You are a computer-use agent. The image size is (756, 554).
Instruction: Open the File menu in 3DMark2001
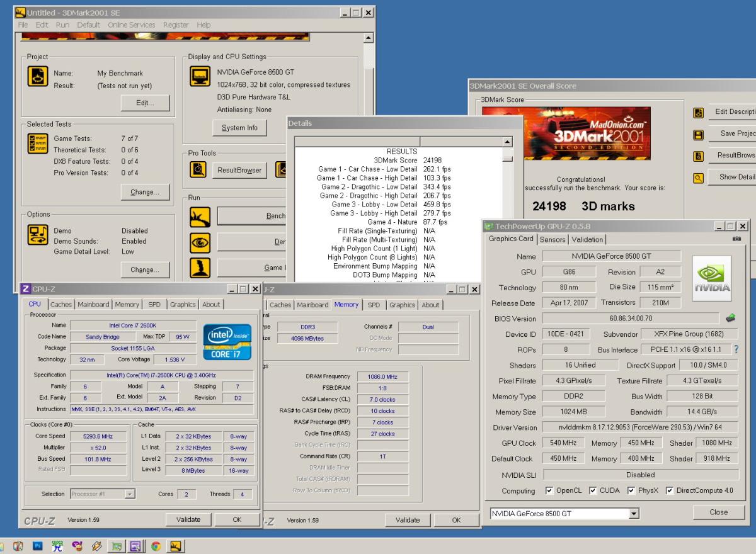pos(23,25)
